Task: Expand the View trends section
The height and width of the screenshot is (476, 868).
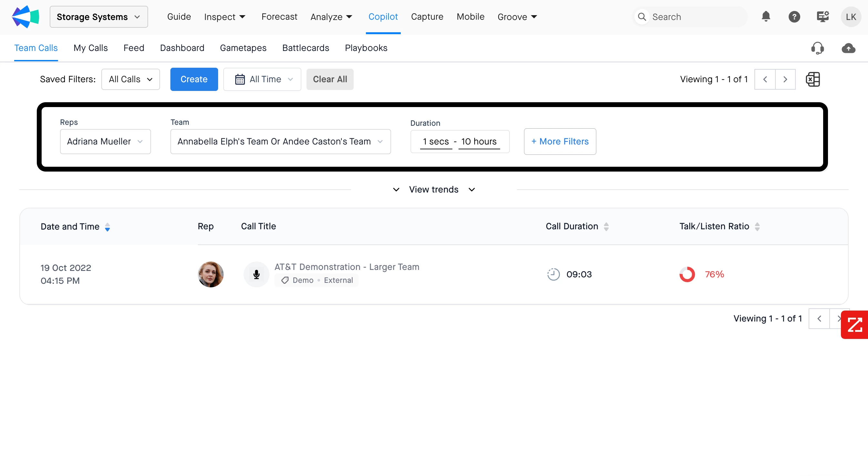Action: click(x=433, y=189)
